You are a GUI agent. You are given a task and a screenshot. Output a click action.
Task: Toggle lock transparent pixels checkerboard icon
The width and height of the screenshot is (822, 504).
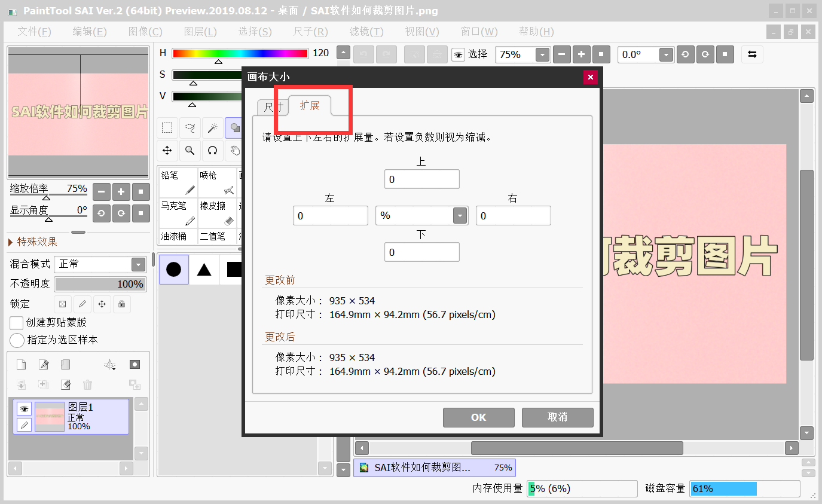coord(62,304)
